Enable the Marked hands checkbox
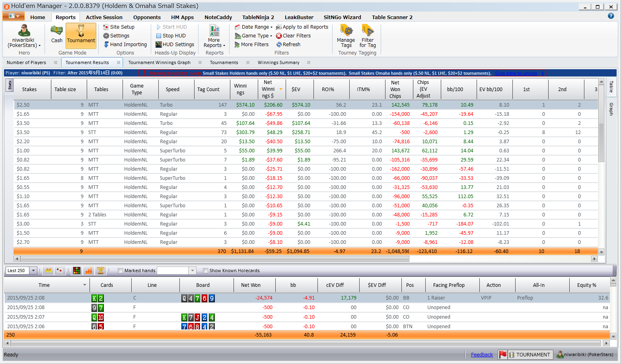621x364 pixels. click(121, 271)
